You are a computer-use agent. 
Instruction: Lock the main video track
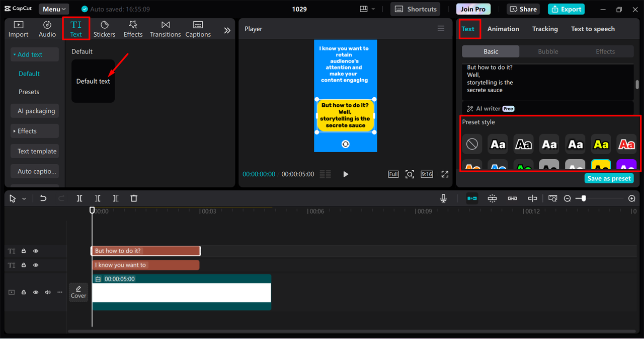[24, 292]
